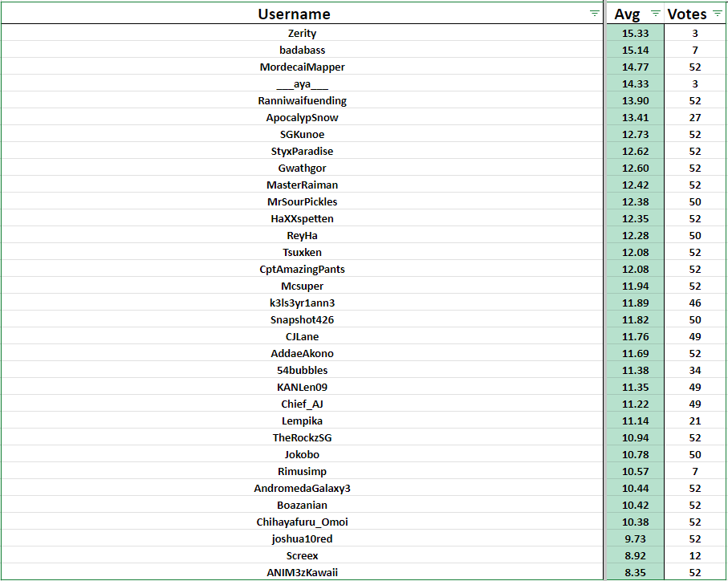Image resolution: width=728 pixels, height=581 pixels.
Task: Select ApocalypSnow's votes cell showing 27
Action: tap(695, 118)
